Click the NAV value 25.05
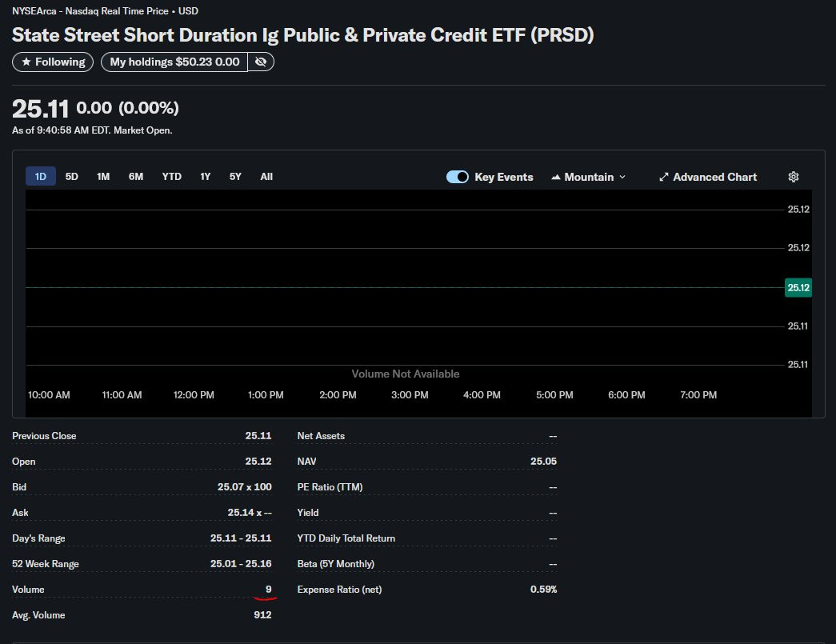 coord(543,462)
